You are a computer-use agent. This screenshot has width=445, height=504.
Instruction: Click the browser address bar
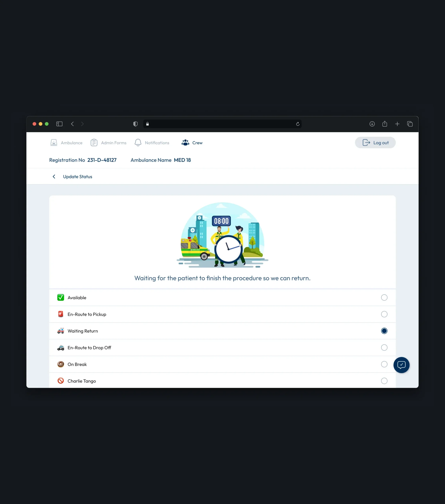tap(222, 124)
